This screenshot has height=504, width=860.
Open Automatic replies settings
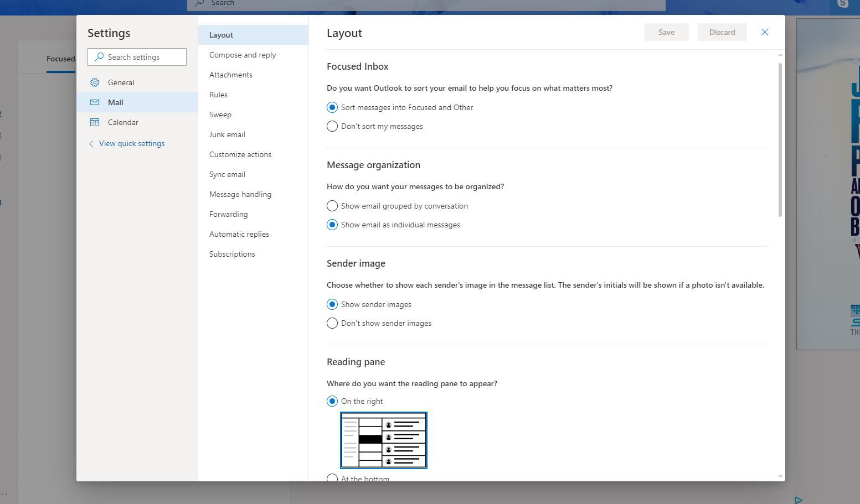tap(253, 234)
